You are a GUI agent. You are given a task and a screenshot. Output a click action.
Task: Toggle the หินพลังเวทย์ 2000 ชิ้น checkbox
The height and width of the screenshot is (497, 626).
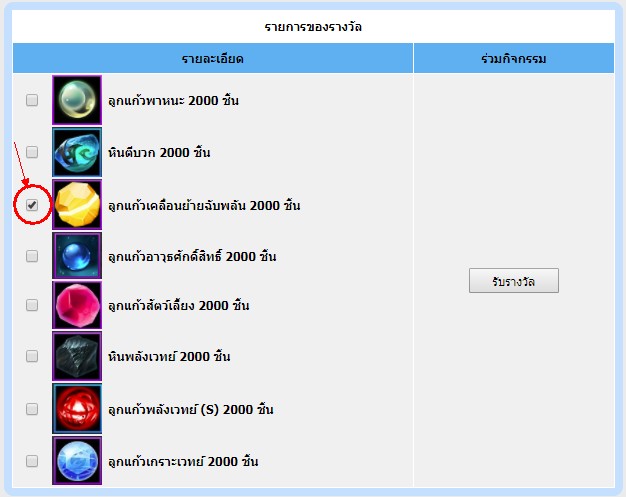pos(32,356)
